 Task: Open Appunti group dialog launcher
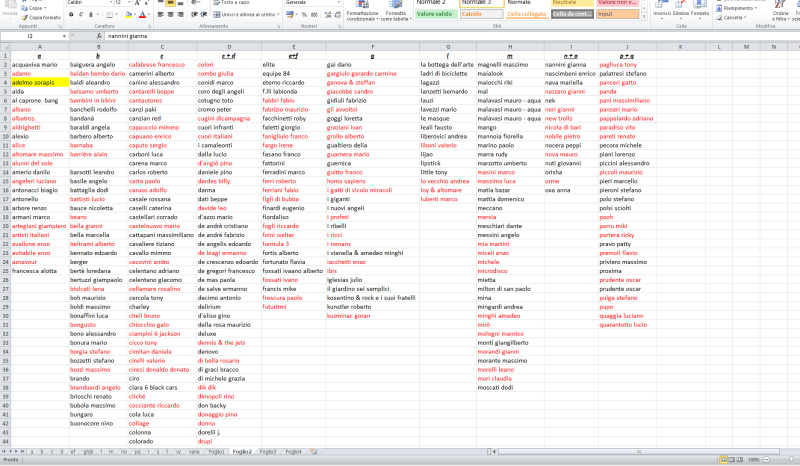[60, 26]
